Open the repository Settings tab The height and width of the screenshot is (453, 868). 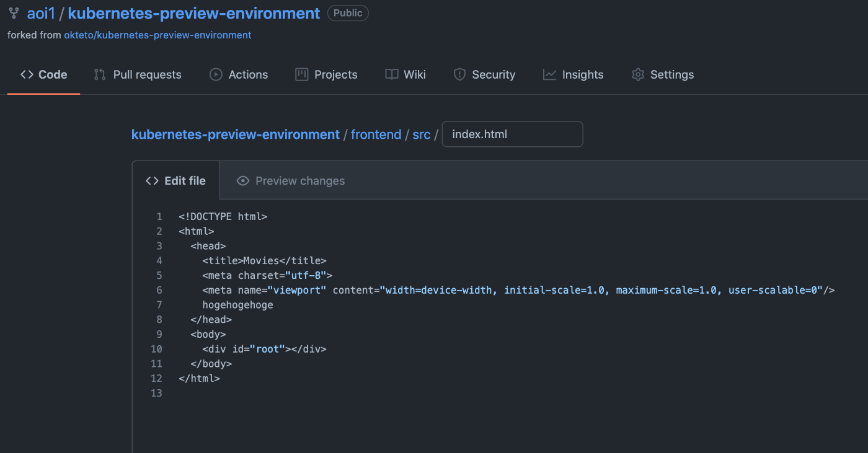663,74
